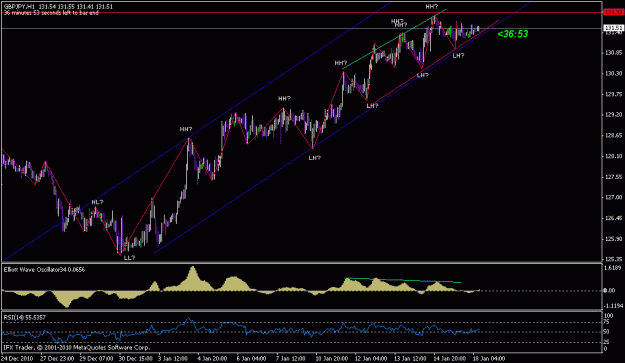Click the 18 Jan 04:00 time label
This screenshot has width=625, height=363.
point(489,359)
